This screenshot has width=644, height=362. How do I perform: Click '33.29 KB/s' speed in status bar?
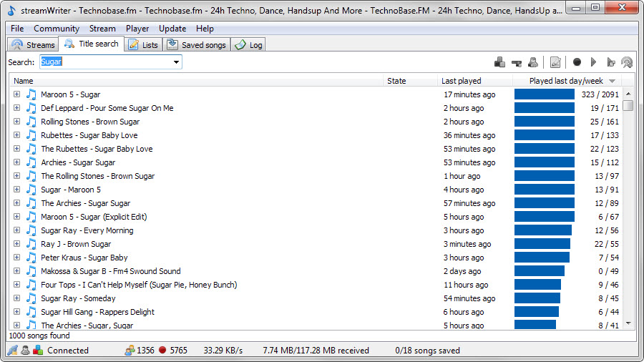point(223,350)
